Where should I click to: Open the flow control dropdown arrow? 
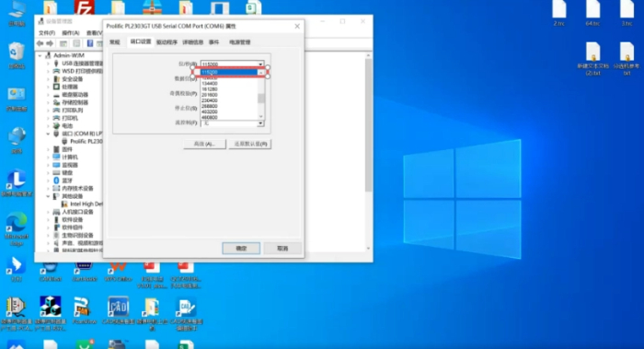[x=260, y=123]
